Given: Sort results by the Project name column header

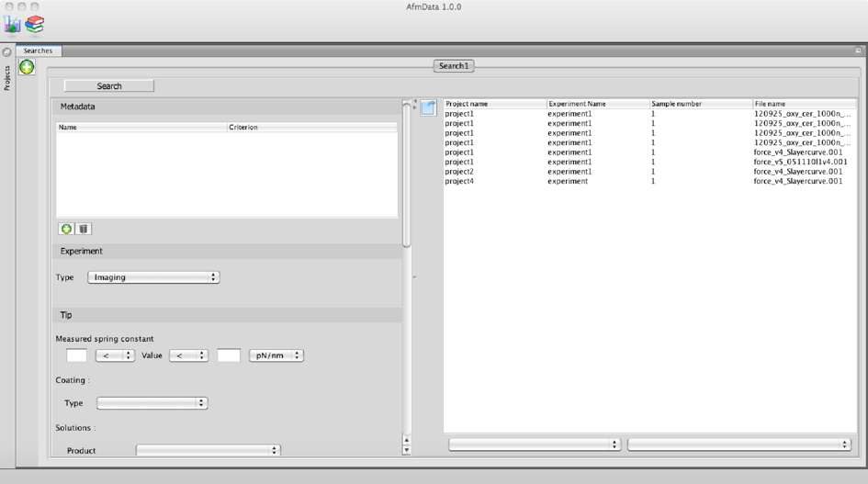Looking at the screenshot, I should click(494, 104).
